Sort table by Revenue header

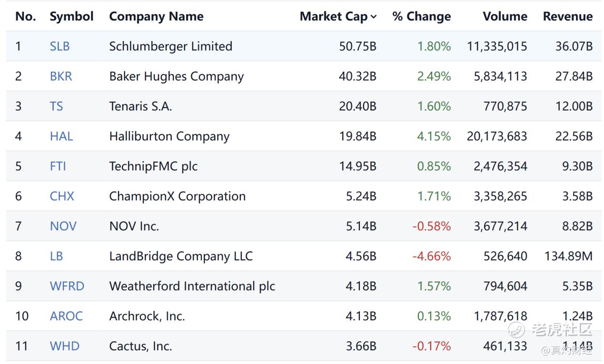[567, 17]
